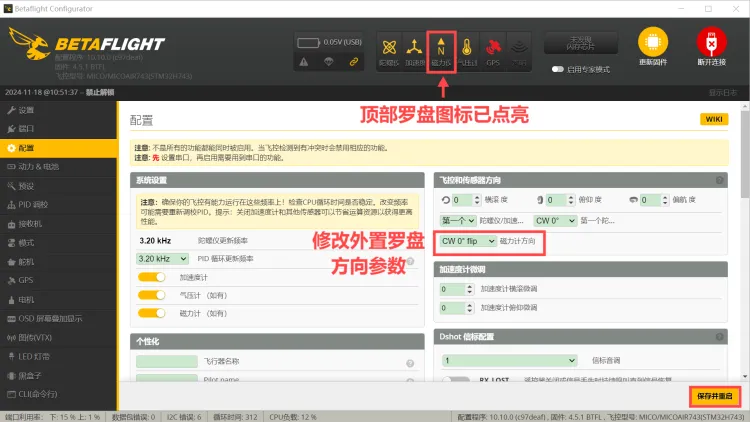The image size is (750, 422).
Task: Toggle the barometer switch
Action: point(151,295)
